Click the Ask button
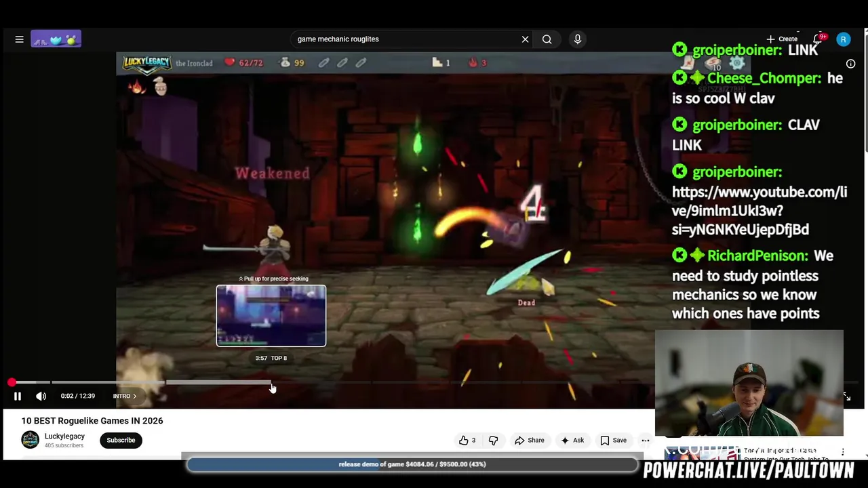Viewport: 868px width, 488px height. click(572, 441)
